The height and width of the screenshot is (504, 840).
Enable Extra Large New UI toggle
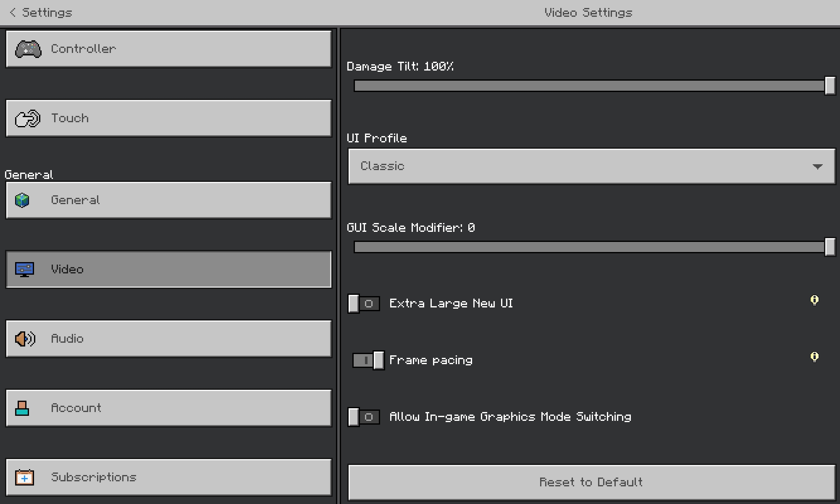click(x=364, y=304)
